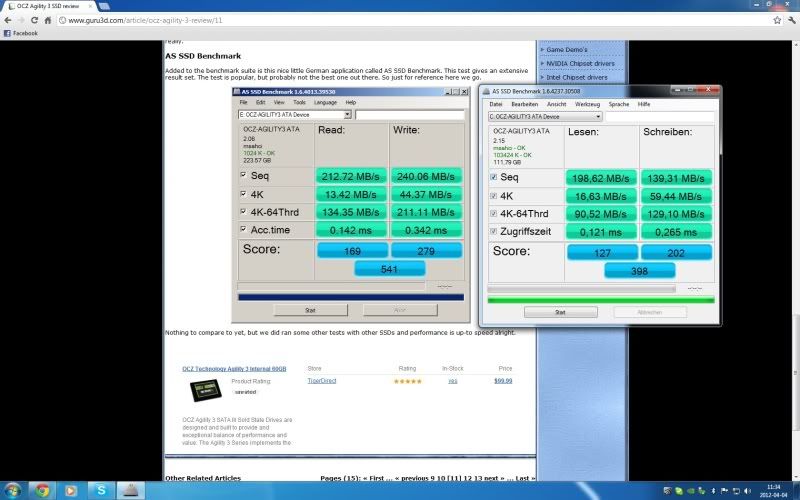Open the Hilfe menu
Viewport: 800px width, 500px height.
tap(644, 104)
